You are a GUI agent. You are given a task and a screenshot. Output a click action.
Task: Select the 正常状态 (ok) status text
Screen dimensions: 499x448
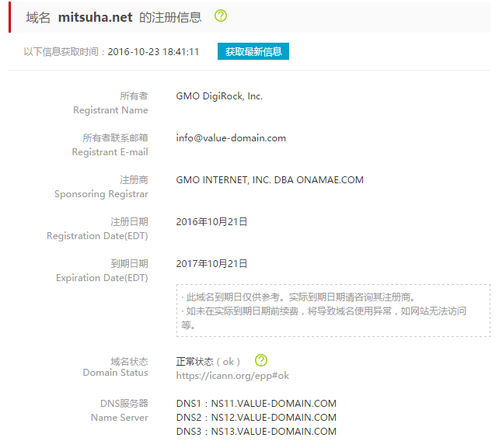[x=208, y=362]
